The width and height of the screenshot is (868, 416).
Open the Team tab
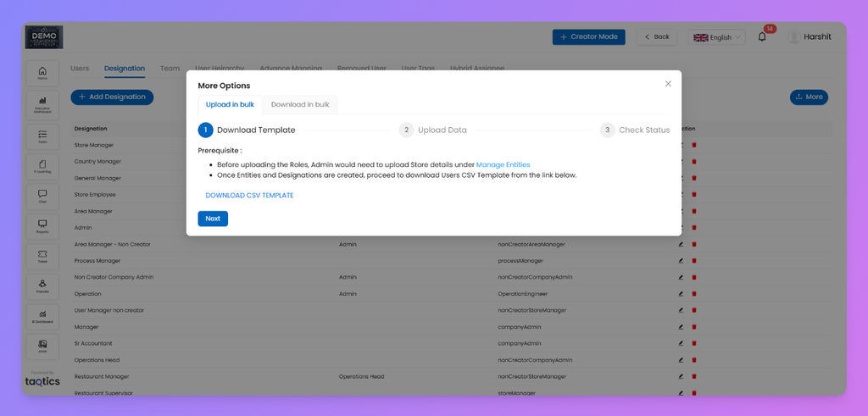[170, 68]
